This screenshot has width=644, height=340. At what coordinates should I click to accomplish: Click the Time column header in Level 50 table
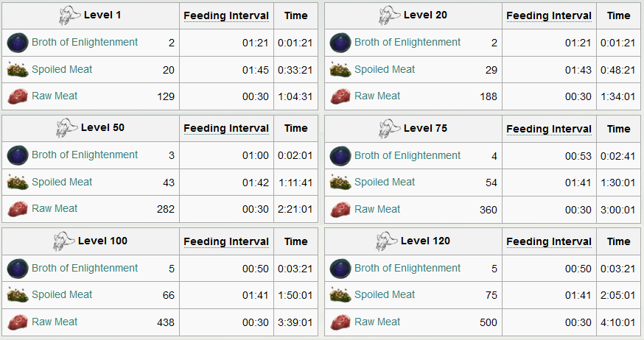point(295,128)
